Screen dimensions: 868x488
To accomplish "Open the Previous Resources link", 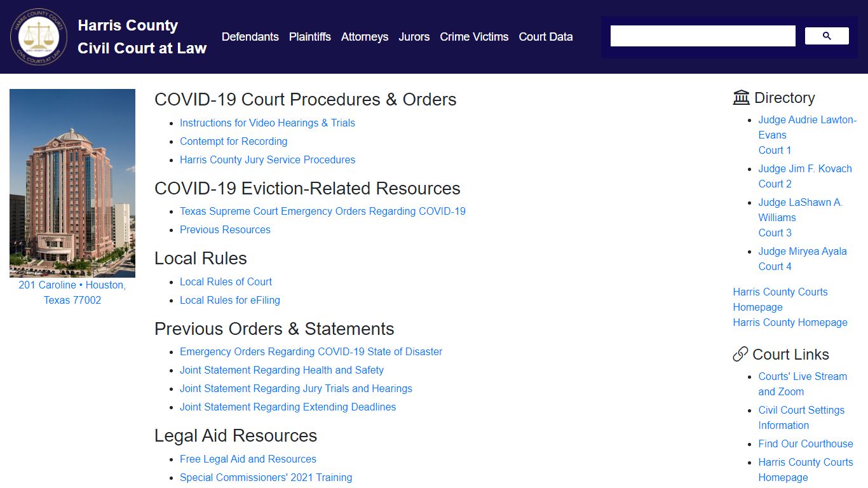I will [x=225, y=229].
